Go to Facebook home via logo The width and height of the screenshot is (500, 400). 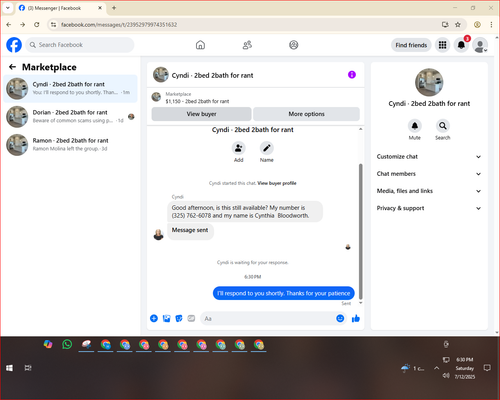pyautogui.click(x=14, y=45)
